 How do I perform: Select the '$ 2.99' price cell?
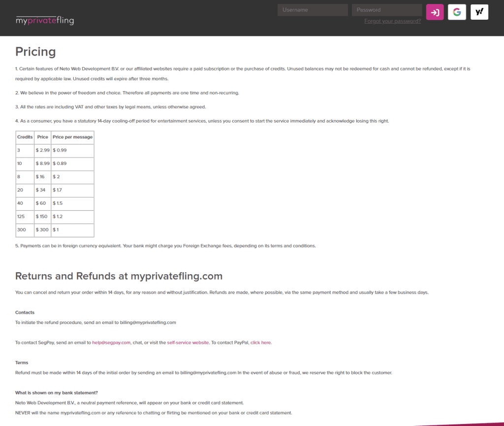click(42, 151)
